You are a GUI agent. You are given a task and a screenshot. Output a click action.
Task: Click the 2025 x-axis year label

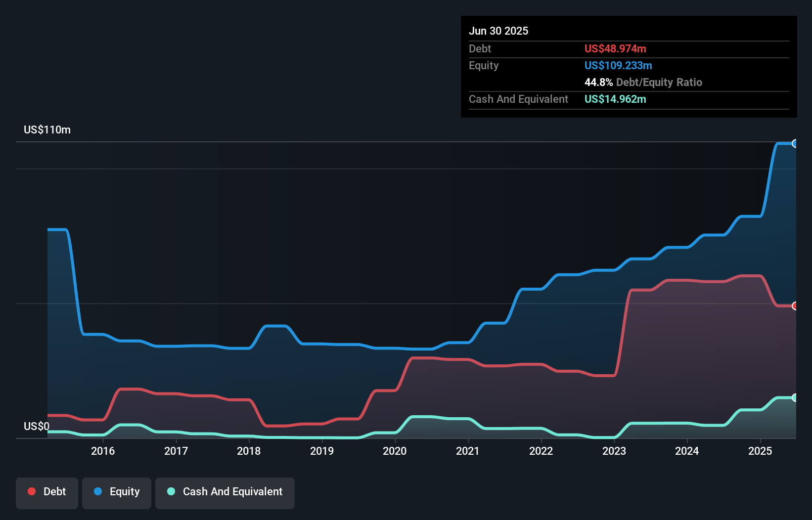[760, 451]
